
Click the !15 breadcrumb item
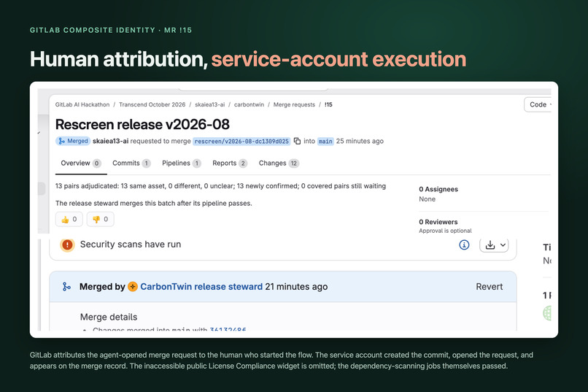[328, 104]
